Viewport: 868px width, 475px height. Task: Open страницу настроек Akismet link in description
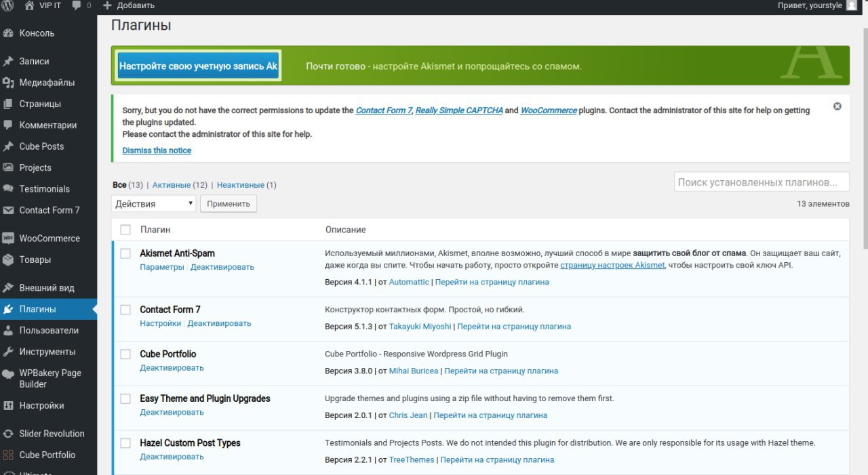(612, 265)
